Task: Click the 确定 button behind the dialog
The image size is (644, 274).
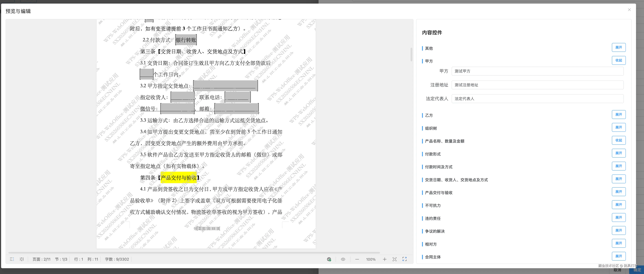Action: pos(637,270)
